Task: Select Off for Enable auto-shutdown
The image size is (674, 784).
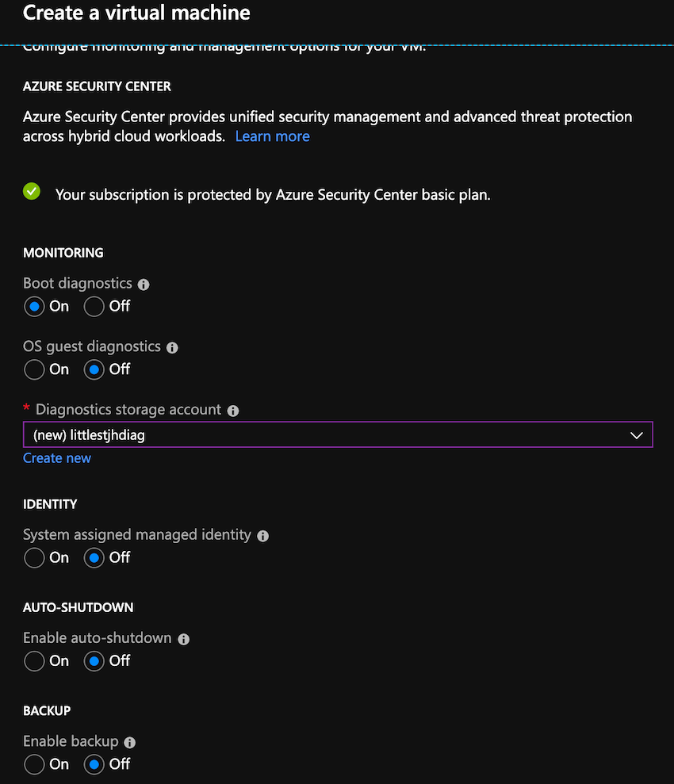Action: click(94, 661)
